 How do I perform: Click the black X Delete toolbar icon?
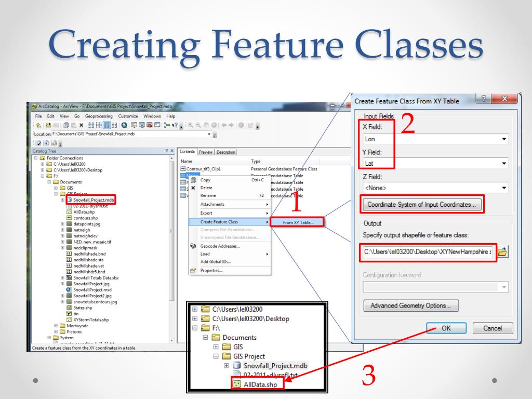click(x=82, y=125)
